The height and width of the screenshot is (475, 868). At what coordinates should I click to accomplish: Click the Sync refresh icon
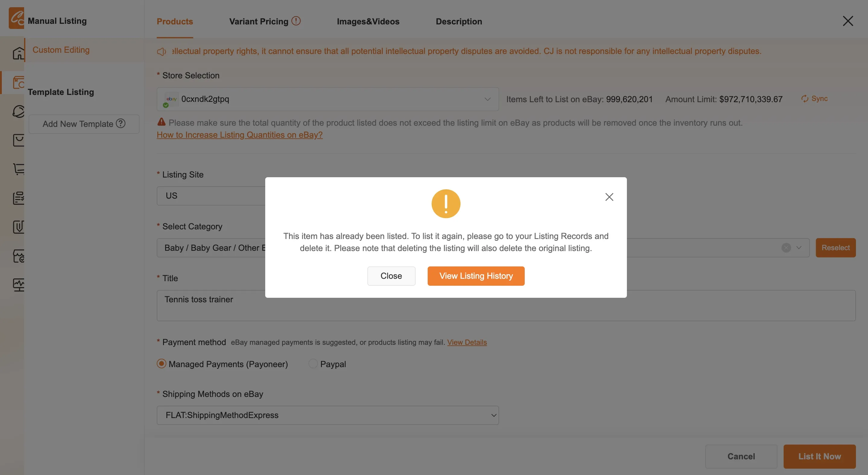coord(805,99)
